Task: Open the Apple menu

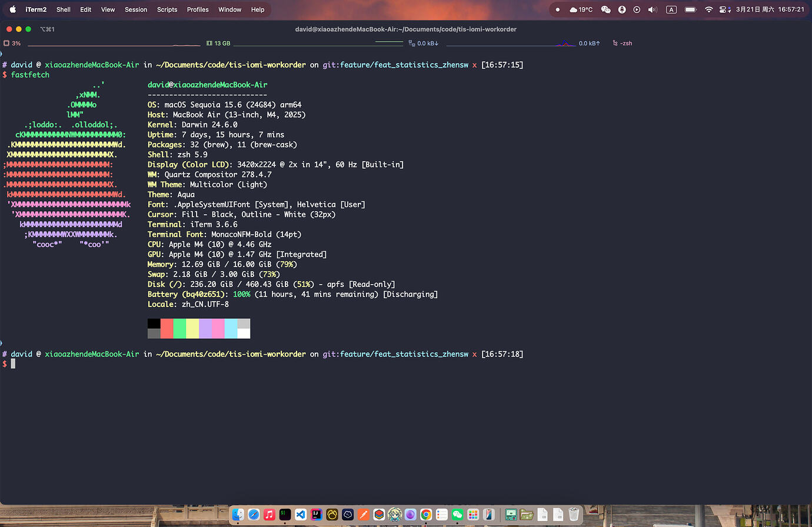Action: tap(12, 9)
